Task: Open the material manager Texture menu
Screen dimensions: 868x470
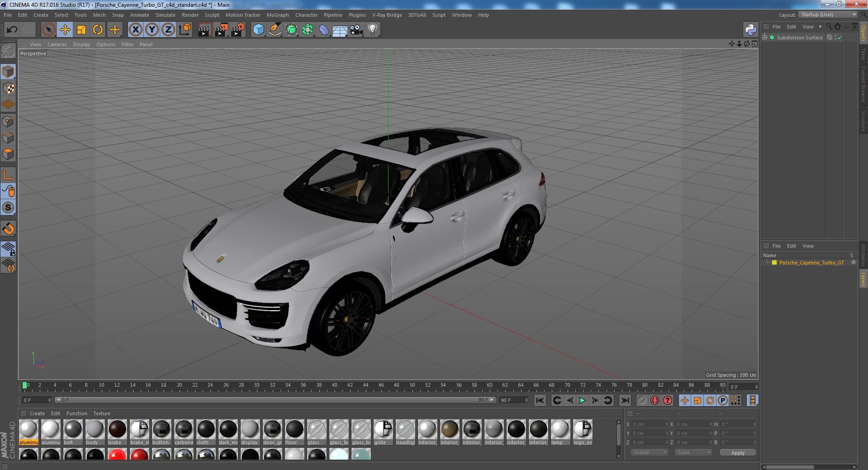Action: tap(102, 413)
